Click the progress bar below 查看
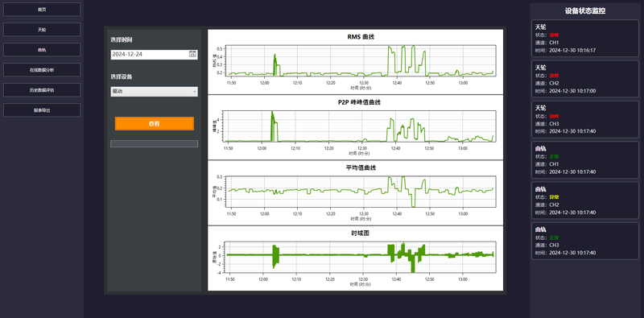The width and height of the screenshot is (644, 318). (154, 144)
